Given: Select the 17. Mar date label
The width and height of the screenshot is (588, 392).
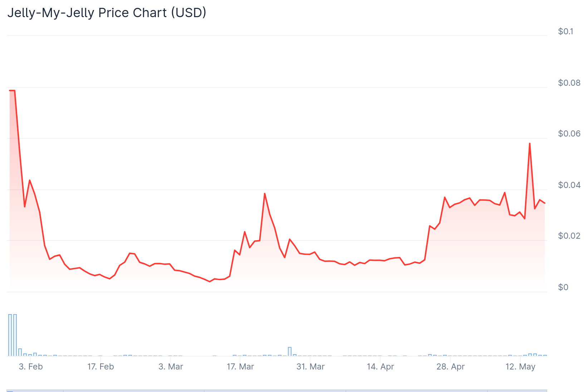Looking at the screenshot, I should coord(240,367).
